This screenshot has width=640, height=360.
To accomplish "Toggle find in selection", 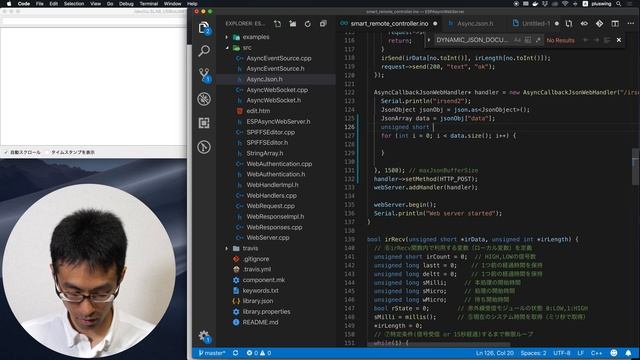I will [x=607, y=40].
